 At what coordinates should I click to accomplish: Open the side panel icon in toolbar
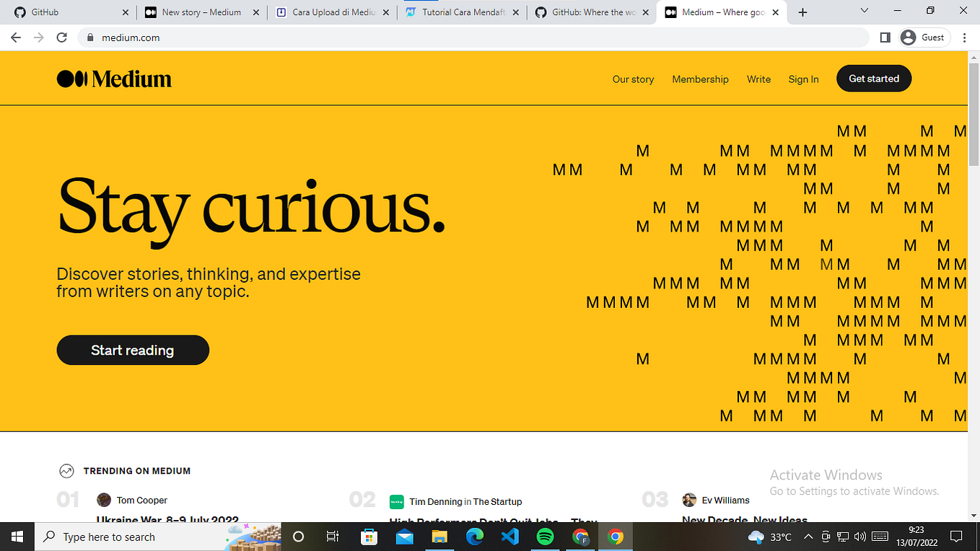pos(885,38)
